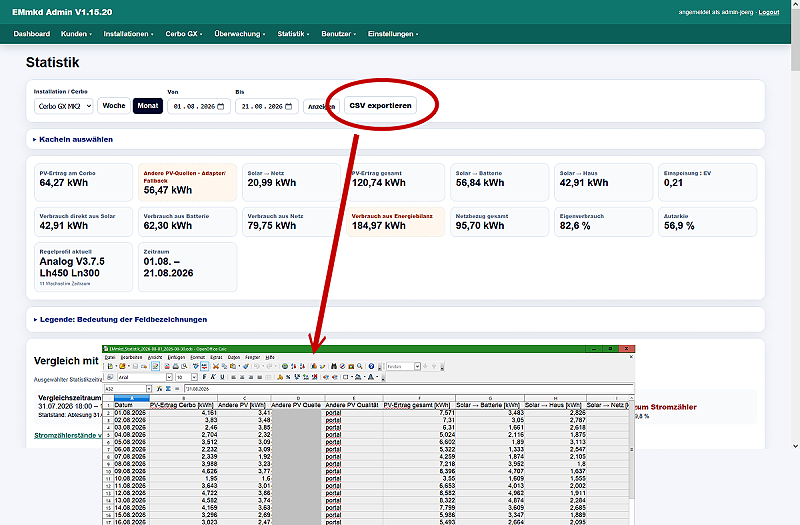The width and height of the screenshot is (800, 525).
Task: Click the Bis date input field
Action: (267, 106)
